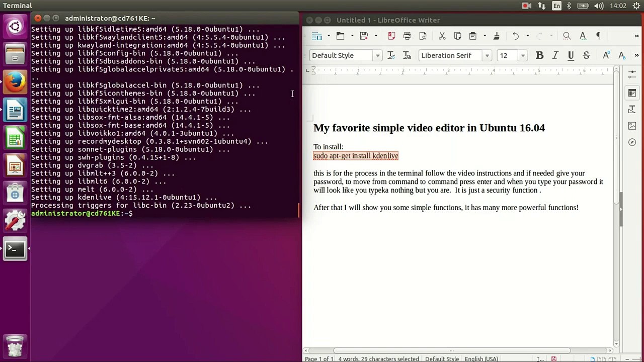Copy the selected text
The height and width of the screenshot is (362, 644).
pyautogui.click(x=457, y=36)
